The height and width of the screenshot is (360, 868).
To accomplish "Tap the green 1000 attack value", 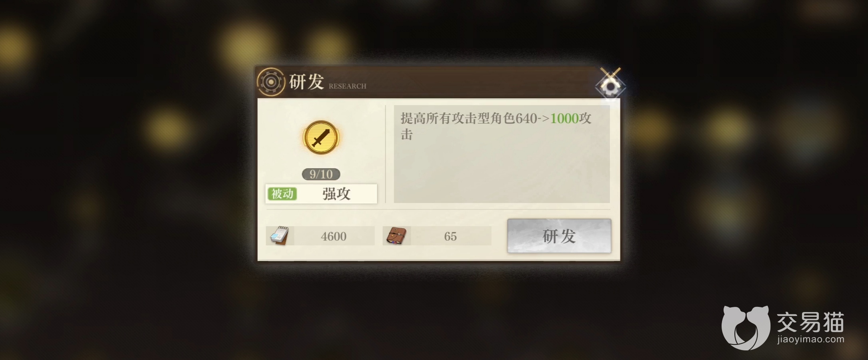I will pos(564,118).
